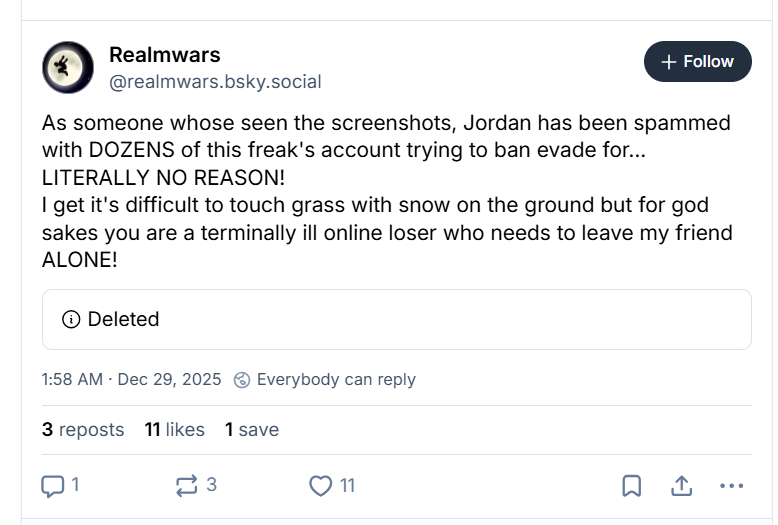Image resolution: width=778 pixels, height=525 pixels.
Task: View the 3 reposts list
Action: [83, 430]
